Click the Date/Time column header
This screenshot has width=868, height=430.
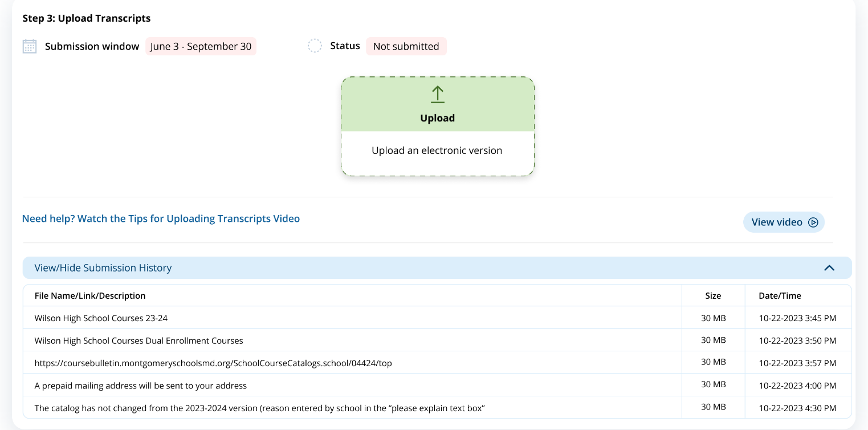[780, 296]
